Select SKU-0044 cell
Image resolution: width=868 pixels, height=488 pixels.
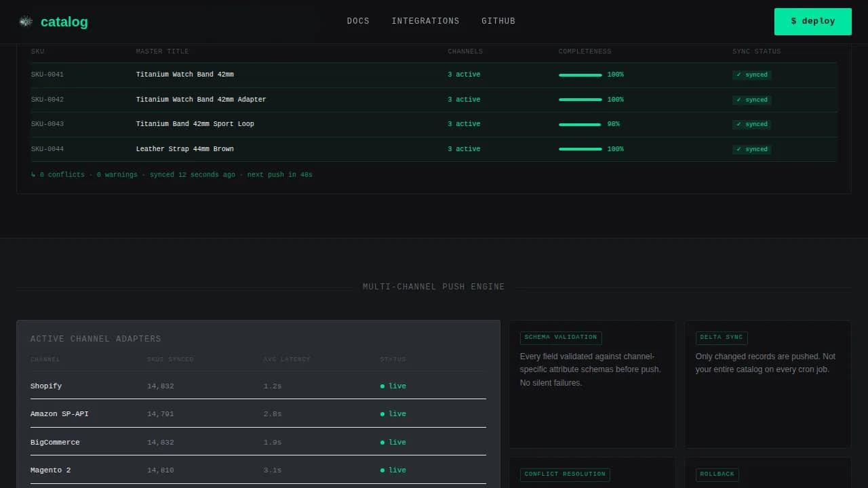point(47,149)
